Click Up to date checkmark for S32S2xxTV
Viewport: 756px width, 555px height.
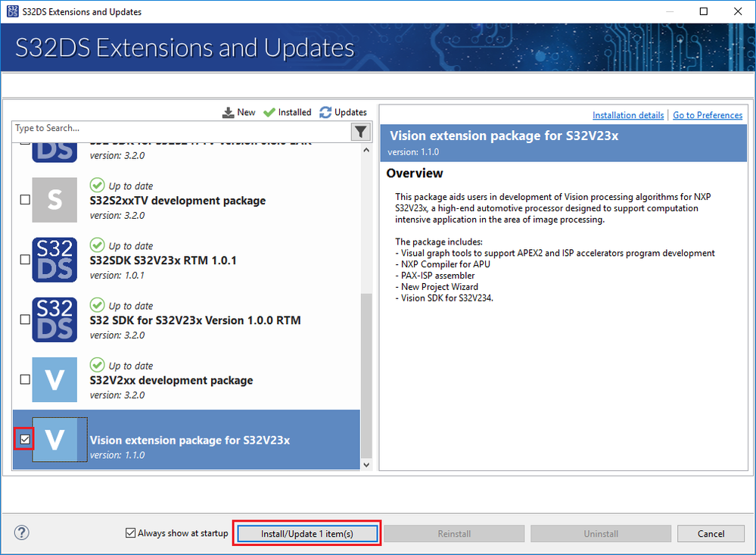tap(97, 186)
